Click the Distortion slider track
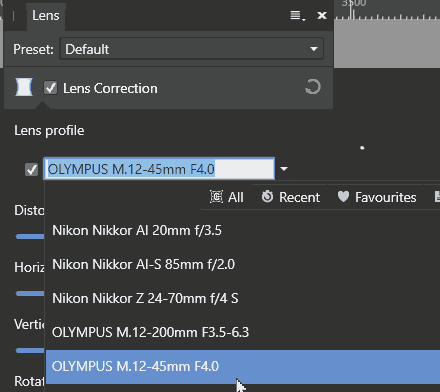This screenshot has width=440, height=392. tap(30, 237)
